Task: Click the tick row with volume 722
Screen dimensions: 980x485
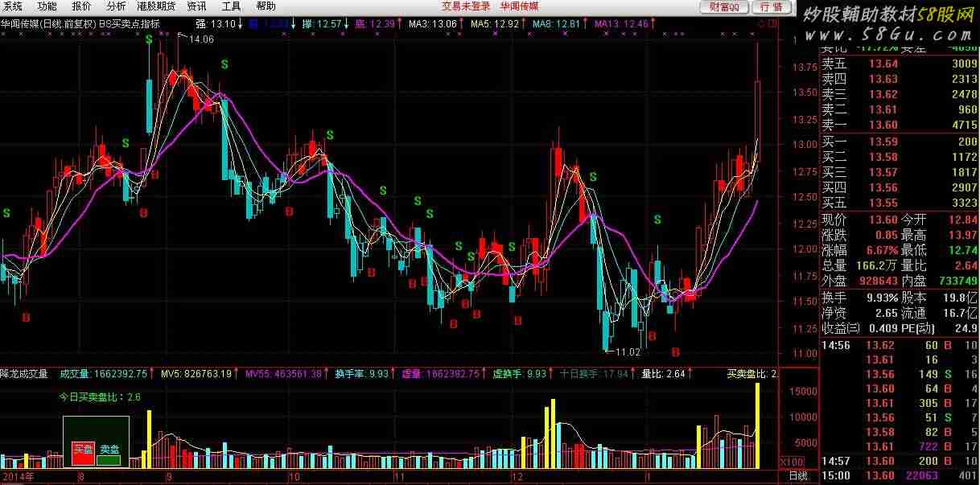Action: pos(900,446)
